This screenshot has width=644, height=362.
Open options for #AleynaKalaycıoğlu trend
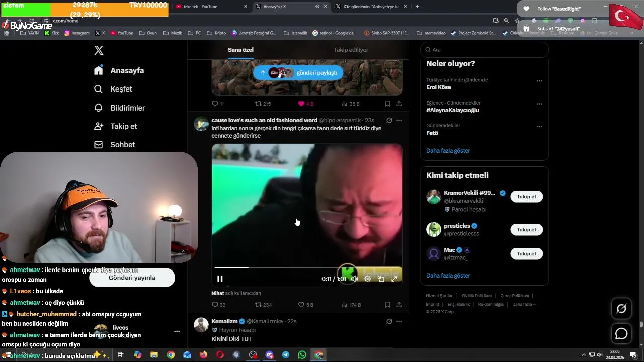point(539,104)
